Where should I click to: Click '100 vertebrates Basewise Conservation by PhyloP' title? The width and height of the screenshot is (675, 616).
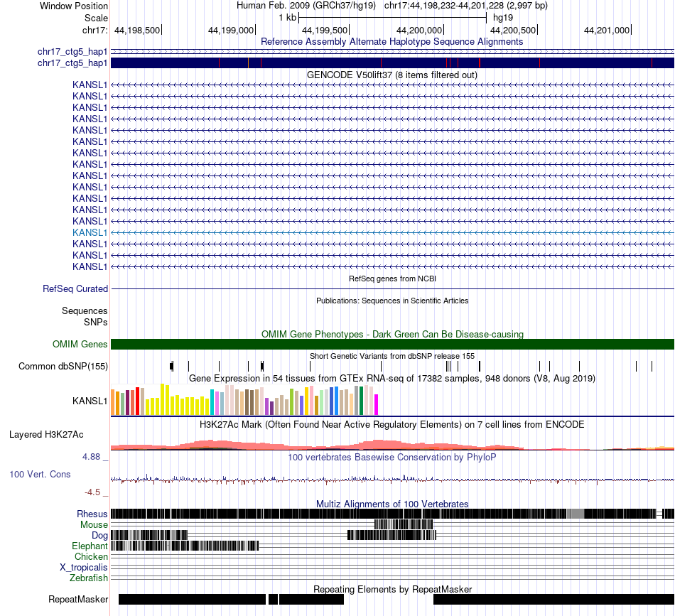[392, 457]
